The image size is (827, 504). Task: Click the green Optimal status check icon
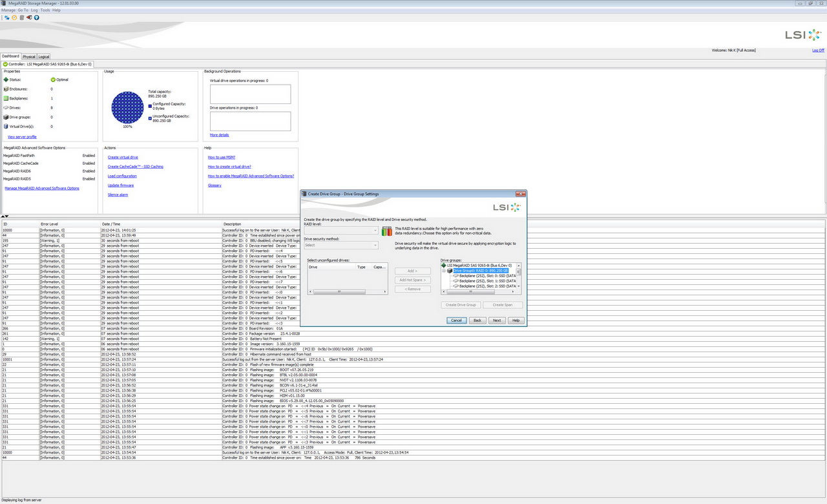[53, 79]
